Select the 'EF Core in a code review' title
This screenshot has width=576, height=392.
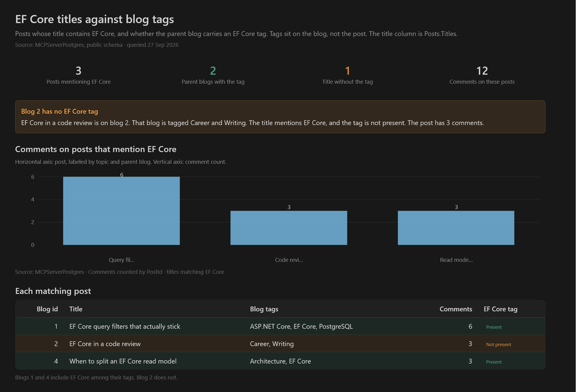click(105, 344)
